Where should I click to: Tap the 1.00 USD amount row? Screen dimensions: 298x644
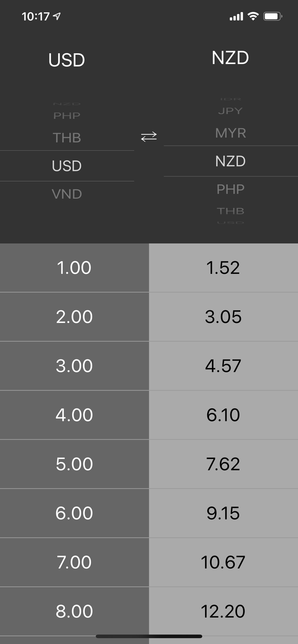click(x=74, y=267)
